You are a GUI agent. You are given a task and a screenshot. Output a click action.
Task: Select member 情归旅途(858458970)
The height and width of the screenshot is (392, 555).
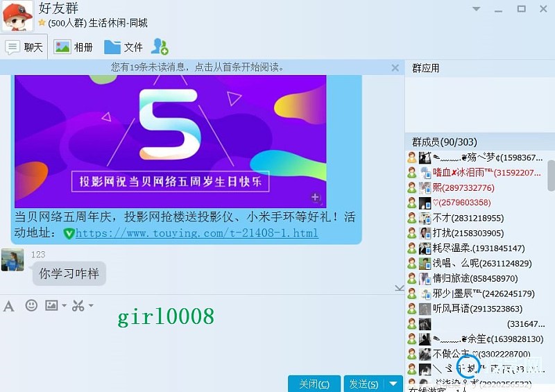(x=477, y=278)
